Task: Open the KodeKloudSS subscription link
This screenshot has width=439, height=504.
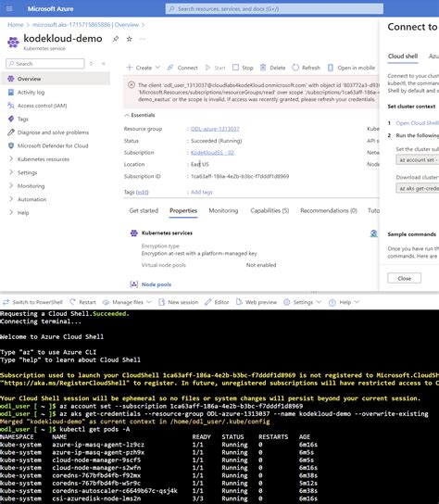Action: point(212,153)
